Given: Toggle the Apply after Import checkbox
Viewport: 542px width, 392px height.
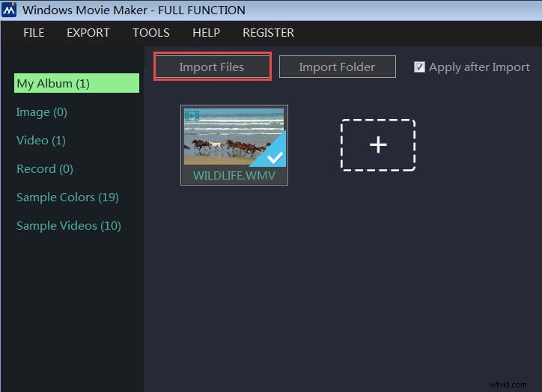Looking at the screenshot, I should pyautogui.click(x=419, y=67).
